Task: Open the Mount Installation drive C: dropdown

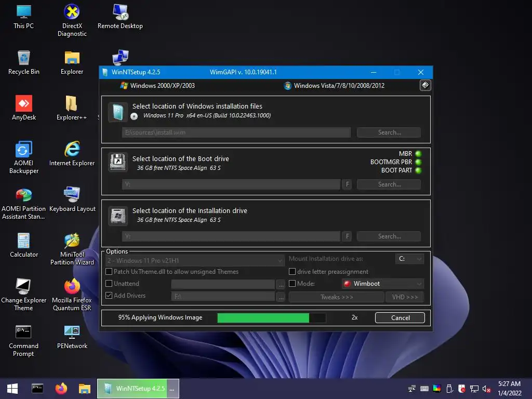Action: 409,259
